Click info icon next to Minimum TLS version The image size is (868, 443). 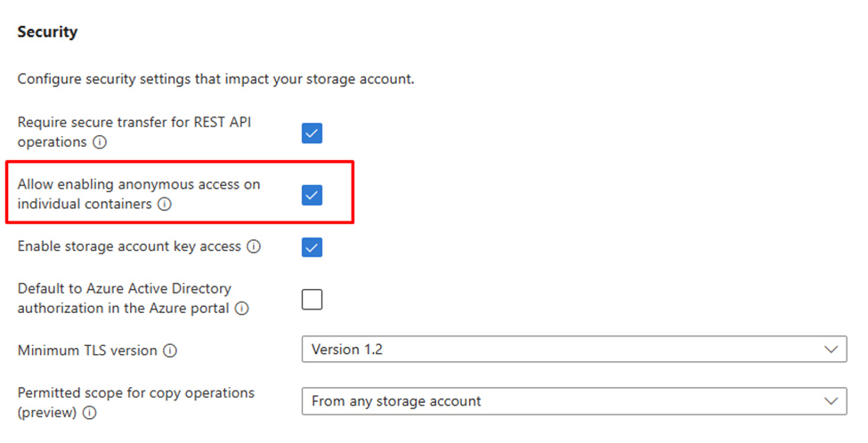coord(170,350)
